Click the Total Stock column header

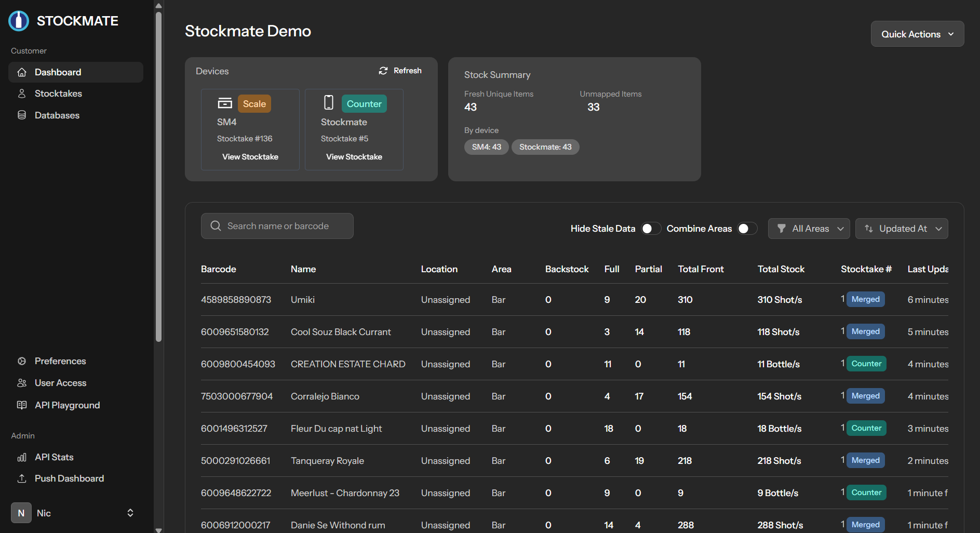781,269
